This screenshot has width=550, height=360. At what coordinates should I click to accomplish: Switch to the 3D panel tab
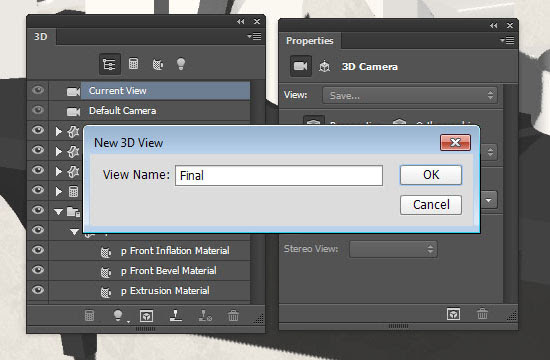(41, 37)
